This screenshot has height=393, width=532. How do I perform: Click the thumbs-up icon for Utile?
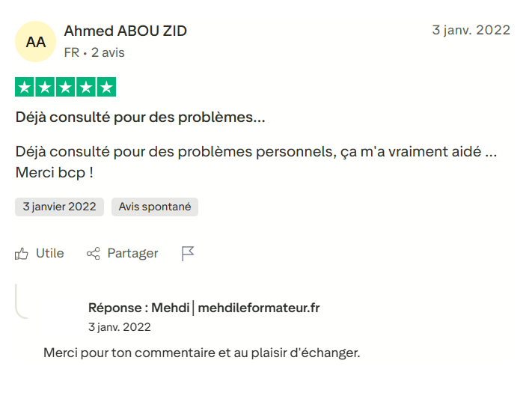click(22, 254)
